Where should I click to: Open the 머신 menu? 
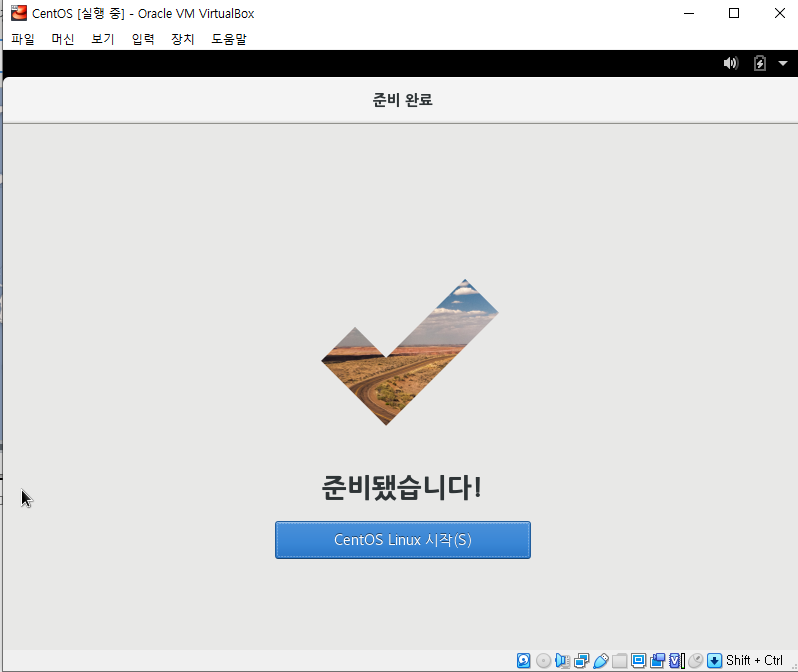(x=63, y=39)
